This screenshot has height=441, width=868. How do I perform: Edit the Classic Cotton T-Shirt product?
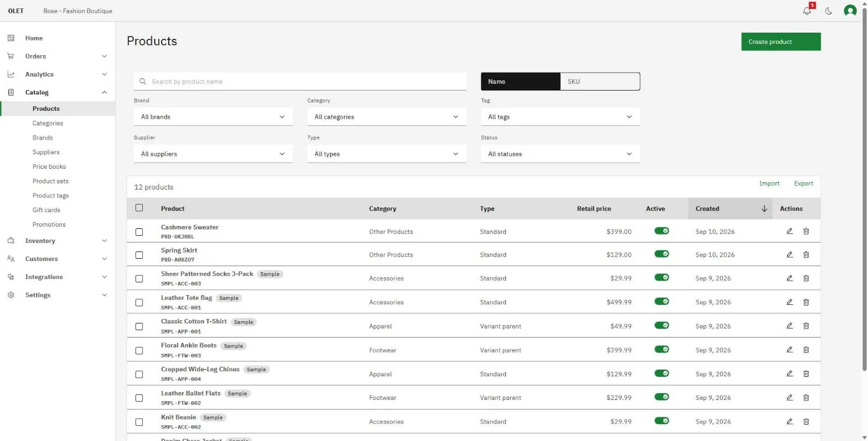(789, 326)
